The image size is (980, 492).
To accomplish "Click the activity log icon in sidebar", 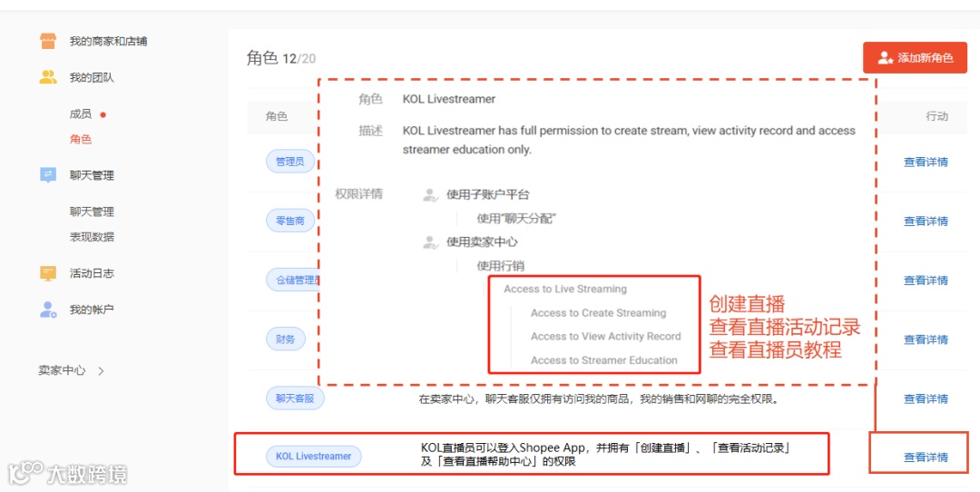I will click(x=48, y=273).
